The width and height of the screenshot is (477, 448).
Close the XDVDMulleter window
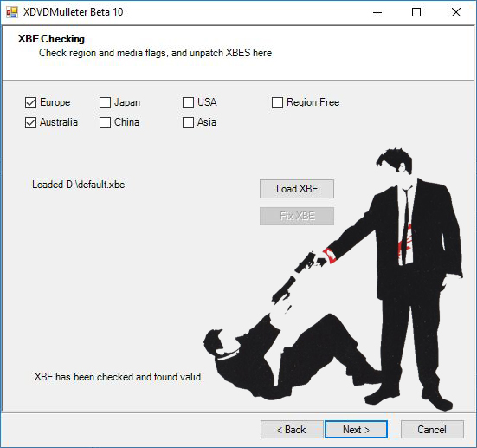(x=456, y=12)
